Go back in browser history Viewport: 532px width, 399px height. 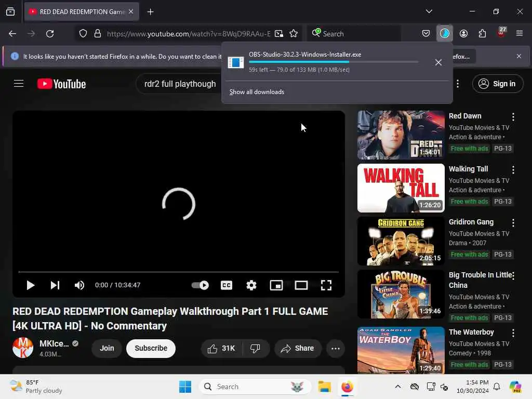click(12, 34)
